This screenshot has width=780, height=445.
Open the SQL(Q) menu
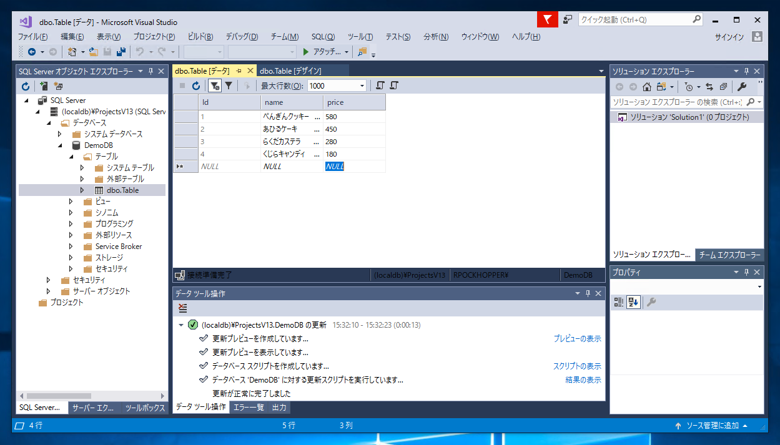(x=323, y=37)
